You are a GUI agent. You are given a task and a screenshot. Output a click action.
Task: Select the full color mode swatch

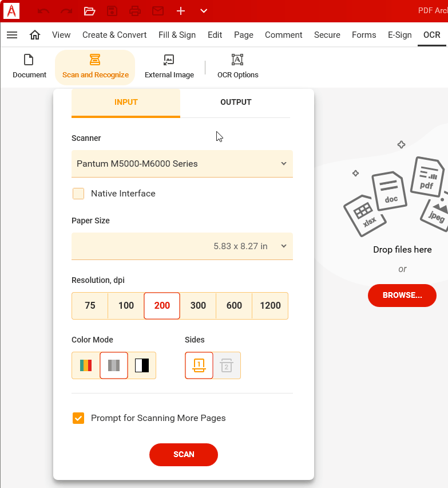86,365
